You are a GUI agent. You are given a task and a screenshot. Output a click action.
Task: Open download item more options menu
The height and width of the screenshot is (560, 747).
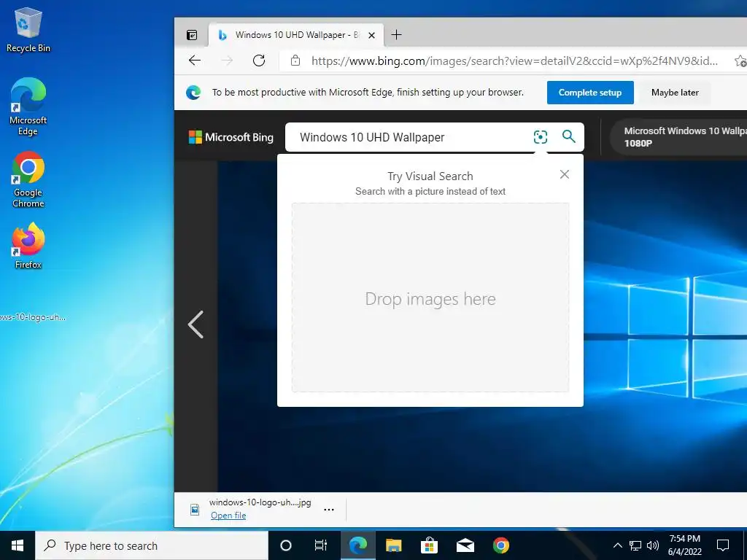[329, 510]
